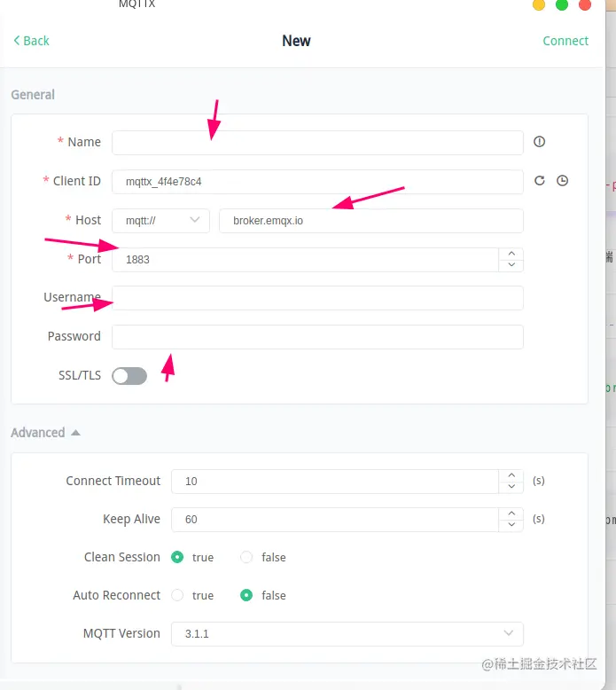The image size is (616, 690).
Task: Open the MQTT Version dropdown
Action: click(x=347, y=633)
